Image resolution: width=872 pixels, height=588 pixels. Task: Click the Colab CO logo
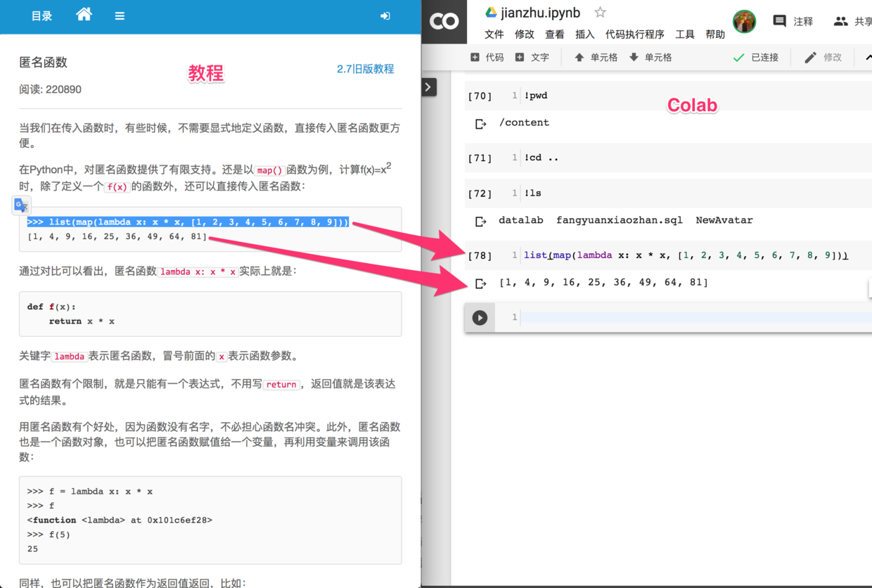pyautogui.click(x=444, y=21)
